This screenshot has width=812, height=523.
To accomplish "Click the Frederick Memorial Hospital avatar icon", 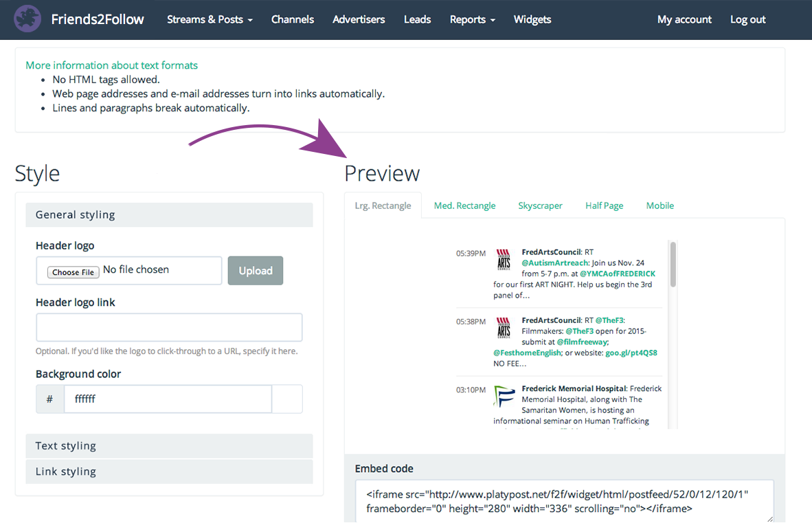I will (x=504, y=397).
